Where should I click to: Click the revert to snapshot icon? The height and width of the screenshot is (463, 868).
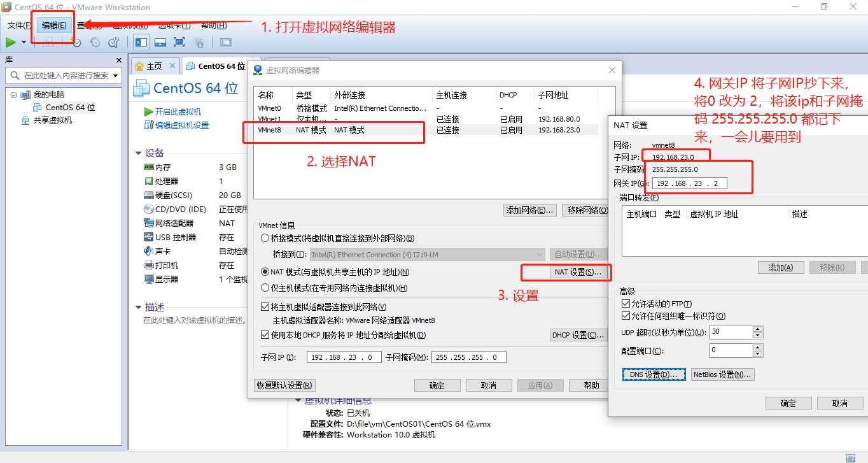[x=95, y=42]
